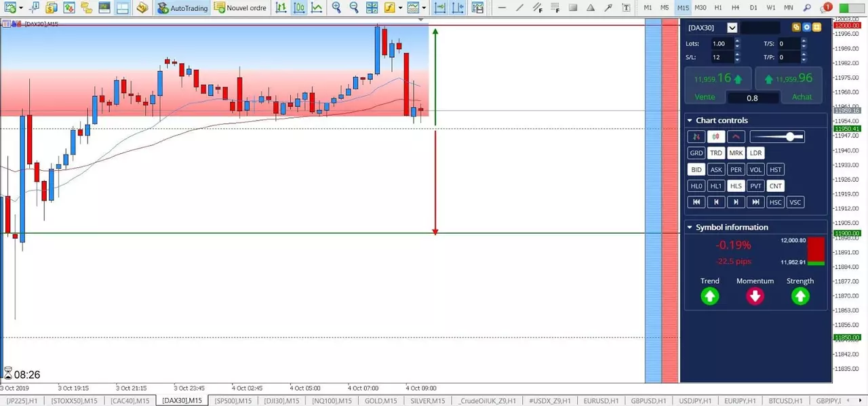Open the Strategy Tester icon
The image size is (868, 406).
coord(121,7)
